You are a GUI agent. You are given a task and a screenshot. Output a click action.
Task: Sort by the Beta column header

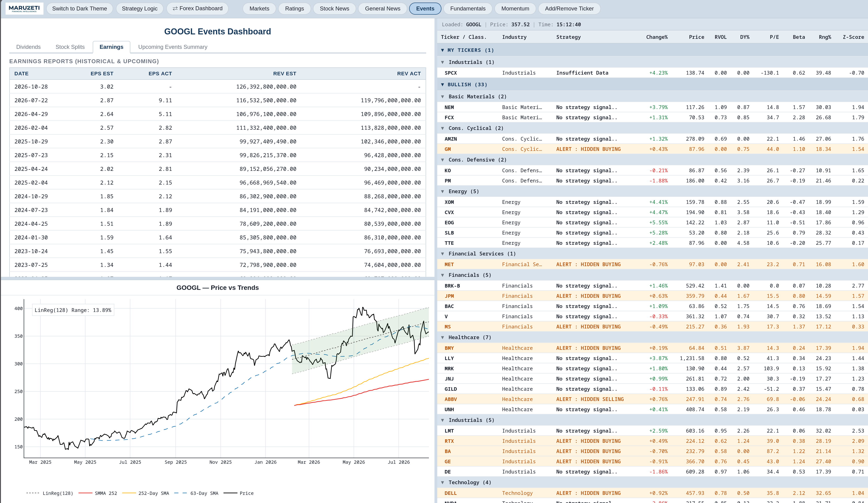(799, 37)
